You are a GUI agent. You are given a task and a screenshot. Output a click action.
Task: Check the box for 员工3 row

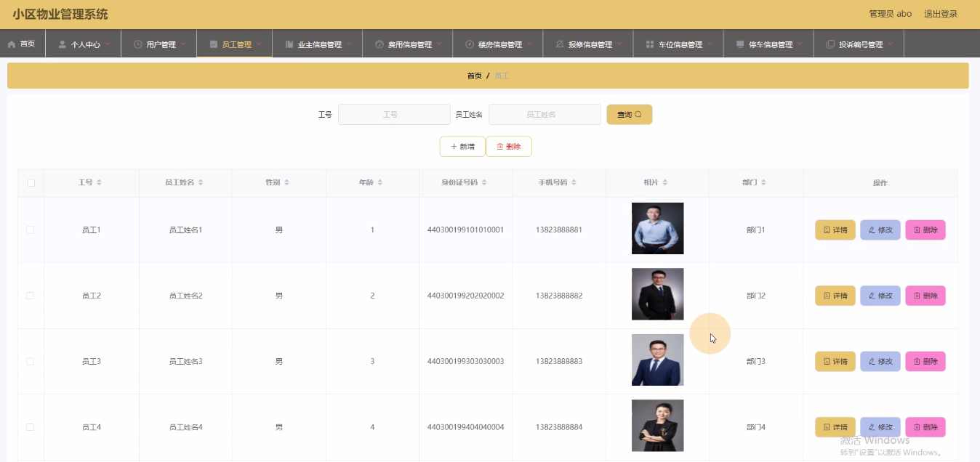pyautogui.click(x=31, y=361)
